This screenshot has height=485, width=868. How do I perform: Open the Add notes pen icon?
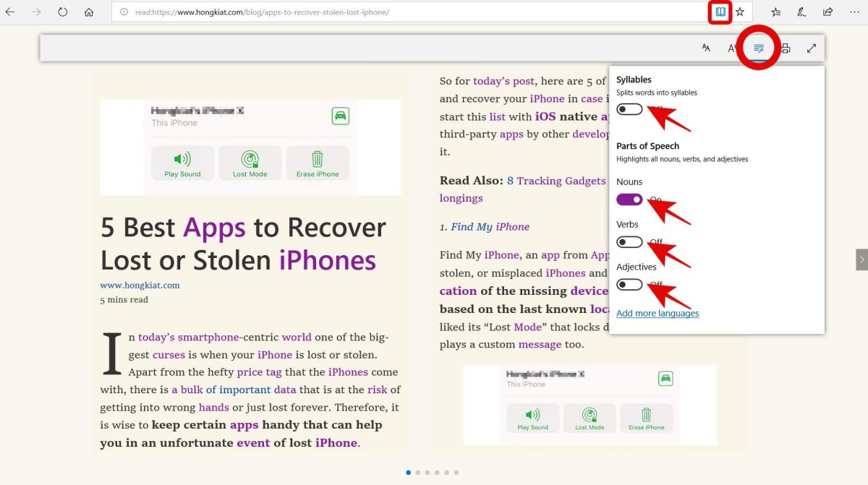(x=801, y=12)
